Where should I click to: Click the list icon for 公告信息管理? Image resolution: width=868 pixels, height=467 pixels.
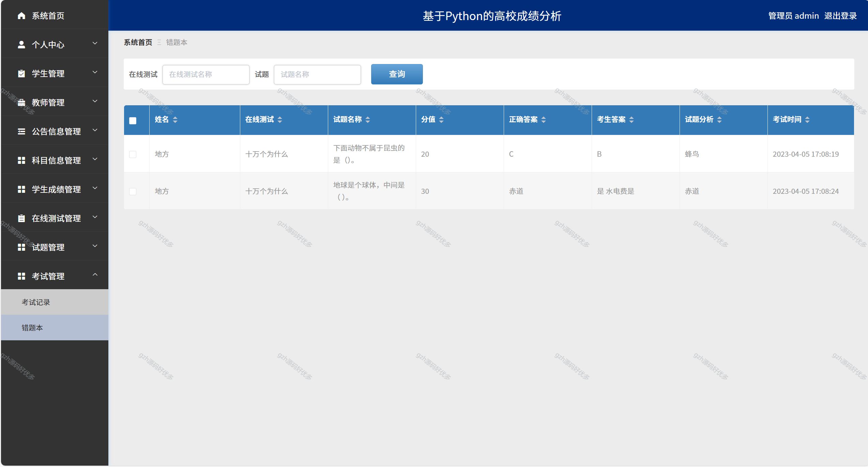[21, 131]
